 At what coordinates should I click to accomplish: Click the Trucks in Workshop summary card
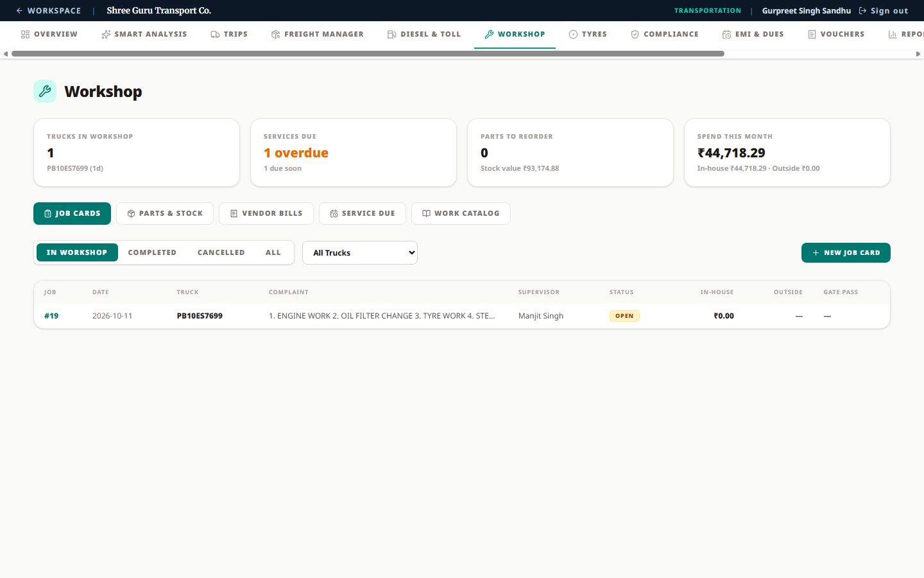pyautogui.click(x=137, y=153)
